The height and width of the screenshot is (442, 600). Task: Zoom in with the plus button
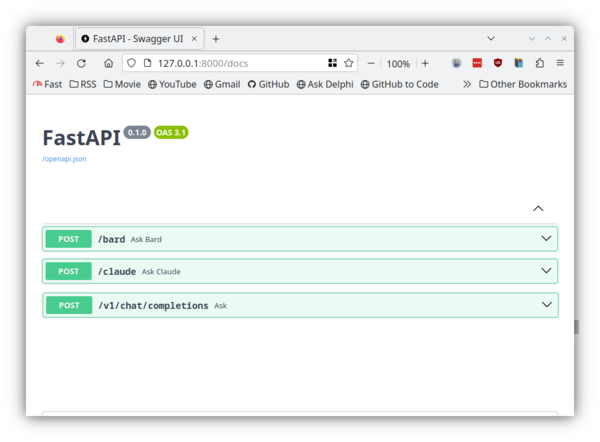click(x=425, y=64)
